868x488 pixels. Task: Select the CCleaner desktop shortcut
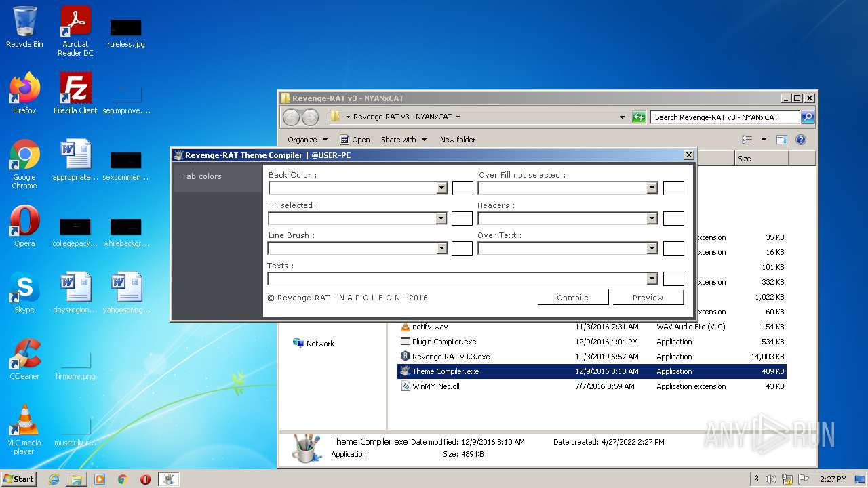click(24, 359)
